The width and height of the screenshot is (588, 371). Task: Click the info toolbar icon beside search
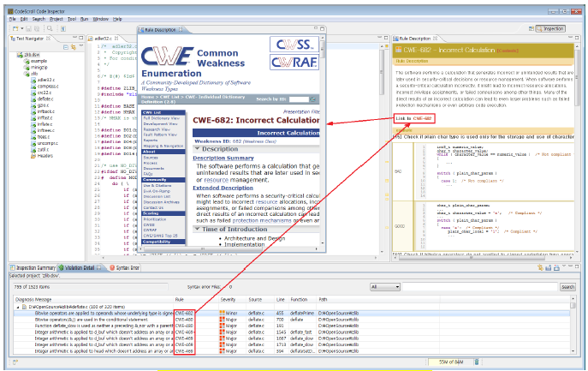click(63, 28)
